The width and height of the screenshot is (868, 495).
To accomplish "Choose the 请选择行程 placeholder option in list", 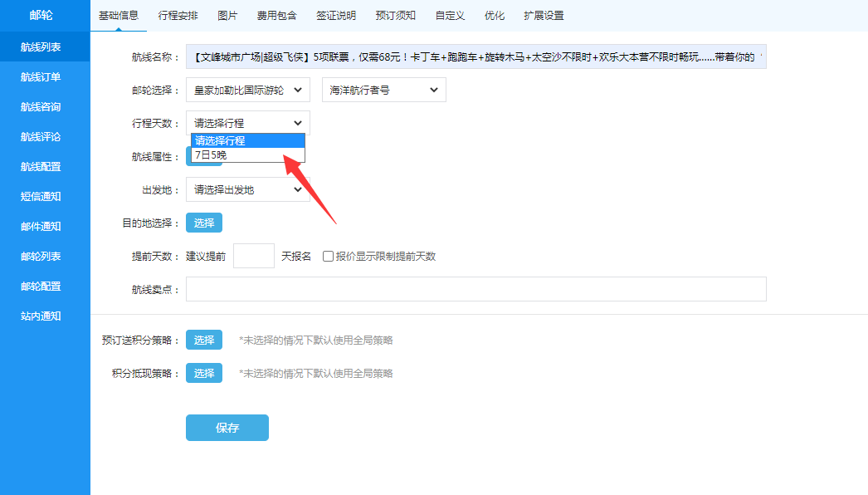I will [247, 140].
